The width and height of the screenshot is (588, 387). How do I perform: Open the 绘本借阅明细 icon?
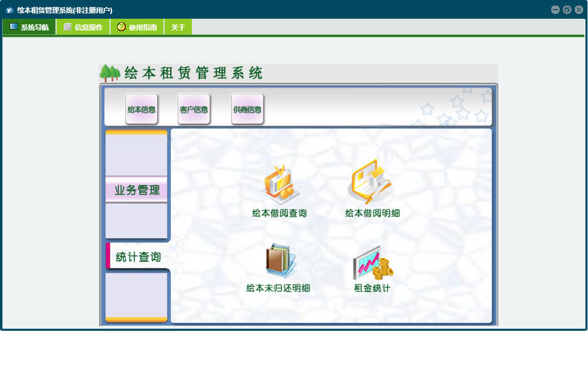[371, 181]
